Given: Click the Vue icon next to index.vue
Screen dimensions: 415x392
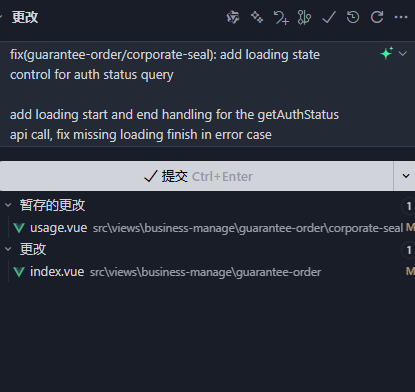Looking at the screenshot, I should click(19, 272).
